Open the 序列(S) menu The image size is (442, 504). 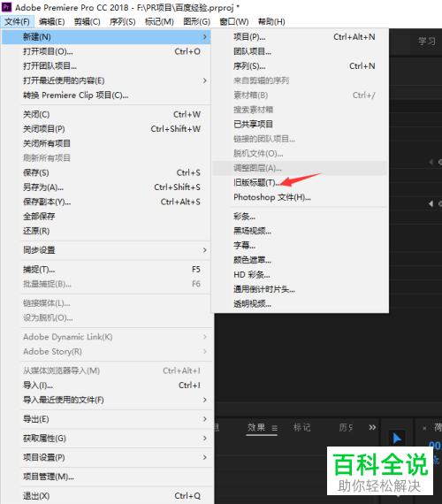[x=123, y=22]
